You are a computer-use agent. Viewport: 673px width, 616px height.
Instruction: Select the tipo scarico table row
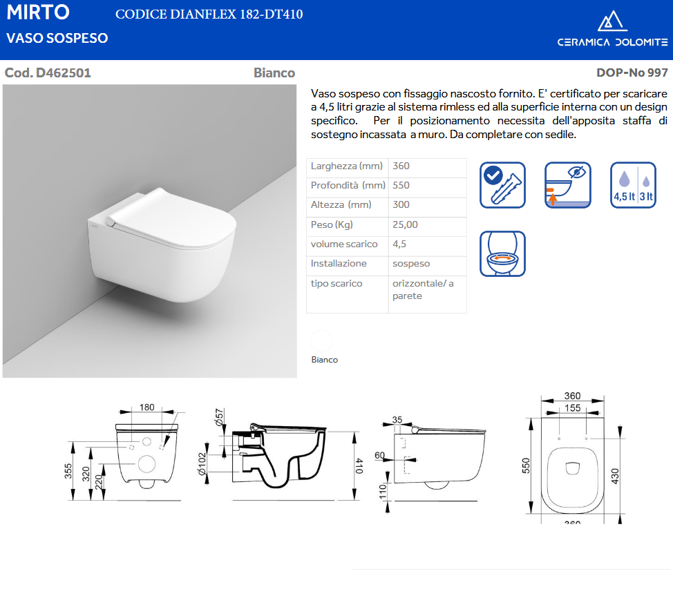(x=386, y=290)
